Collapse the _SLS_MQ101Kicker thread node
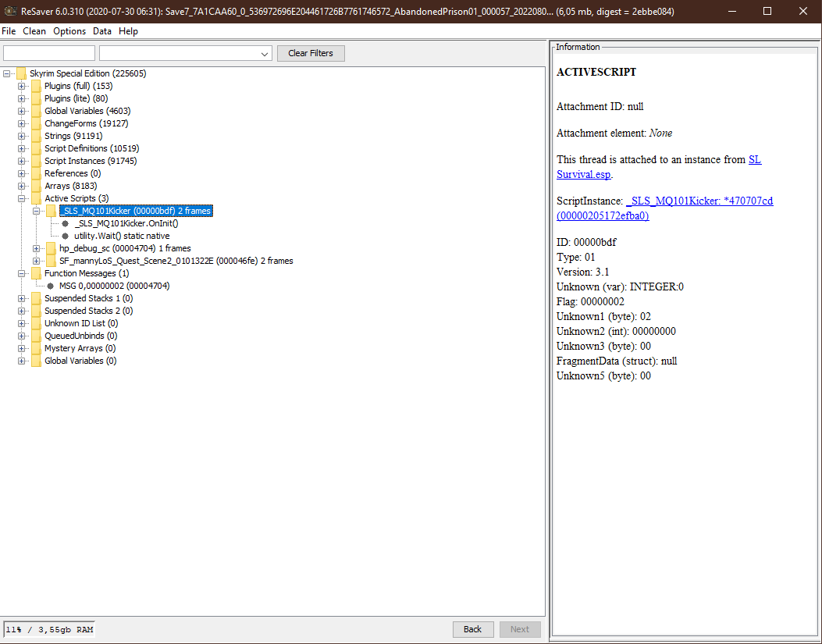 [36, 211]
